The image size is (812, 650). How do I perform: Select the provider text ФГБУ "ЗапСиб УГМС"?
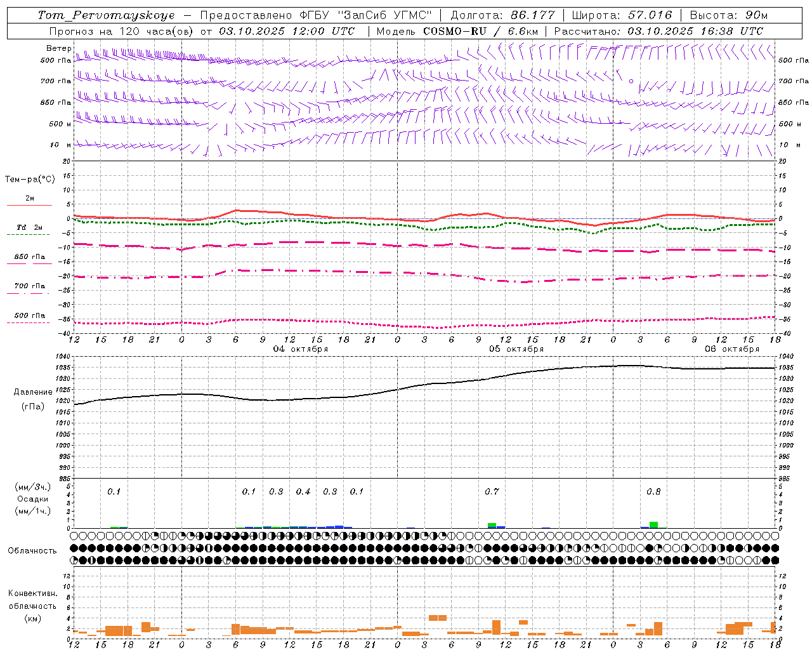[x=365, y=15]
